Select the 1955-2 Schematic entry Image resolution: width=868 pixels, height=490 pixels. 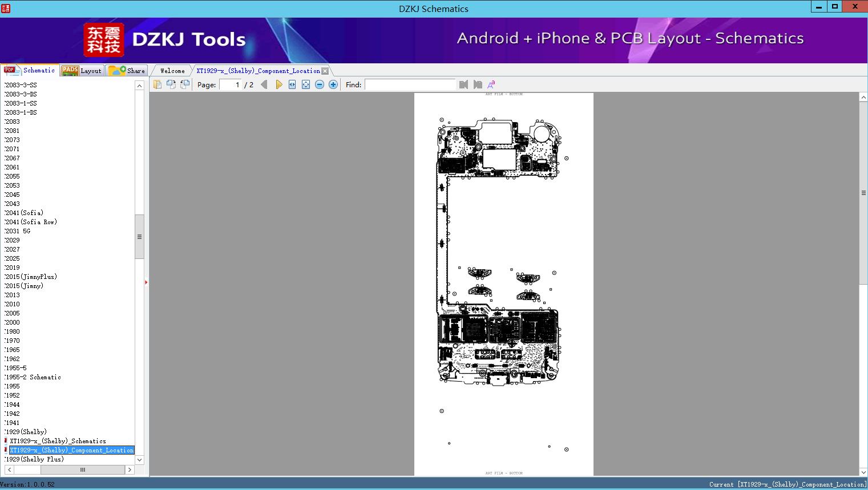[x=33, y=377]
